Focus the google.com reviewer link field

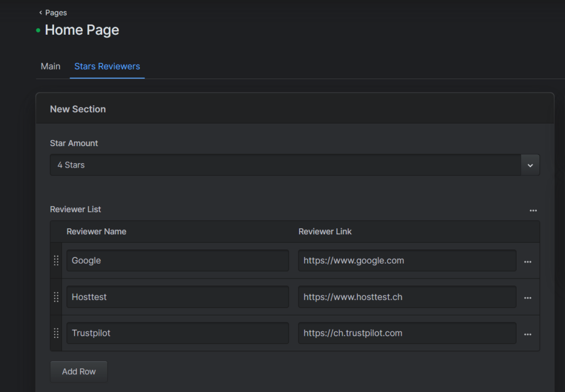pos(407,261)
